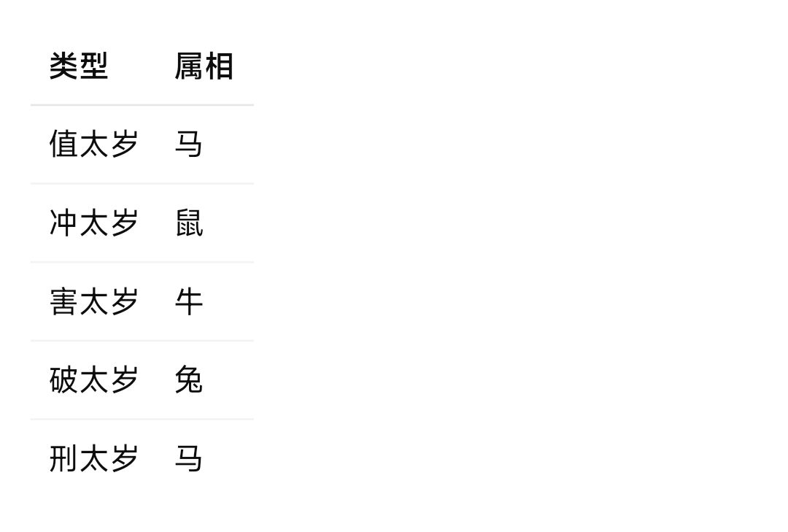Click the 牛 zodiac cell
Viewport: 788px width, 532px height.
tap(188, 301)
